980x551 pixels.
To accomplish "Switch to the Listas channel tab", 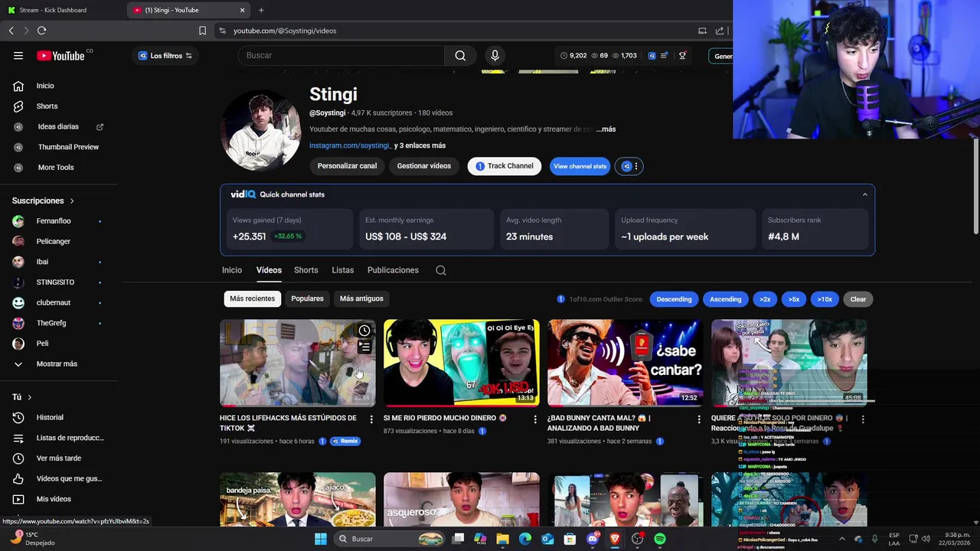I will click(342, 270).
